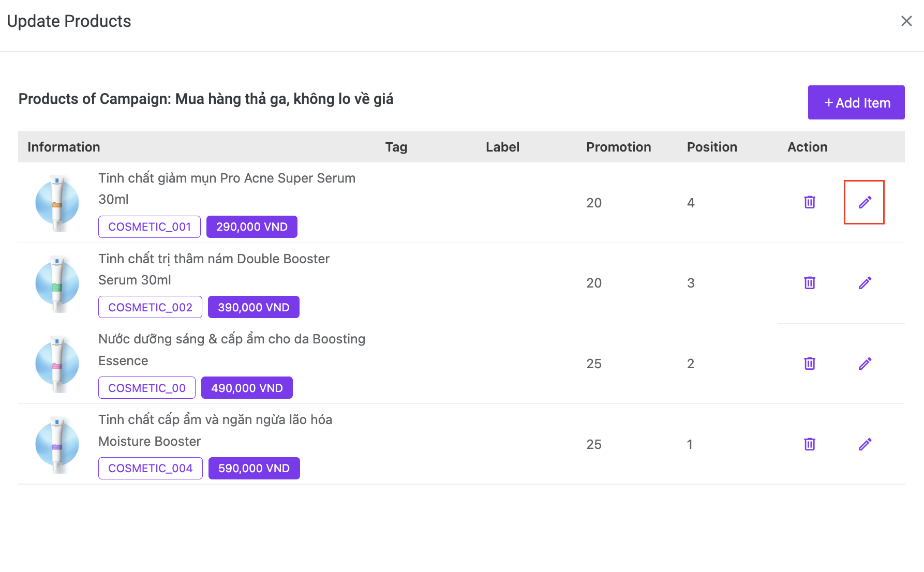Select the COSMETIC_002 SKU tag
Viewport: 924px width, 572px height.
pyautogui.click(x=150, y=307)
